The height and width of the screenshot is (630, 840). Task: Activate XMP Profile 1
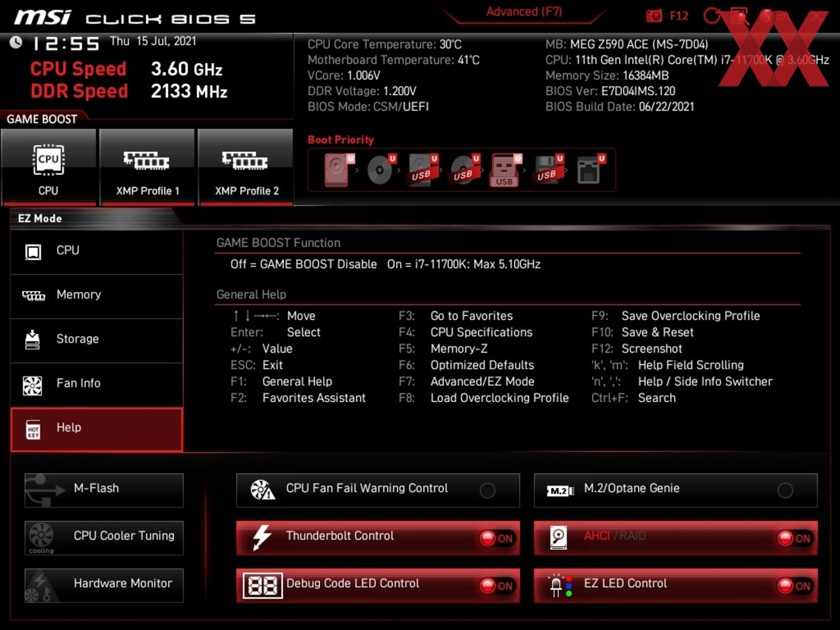click(147, 167)
